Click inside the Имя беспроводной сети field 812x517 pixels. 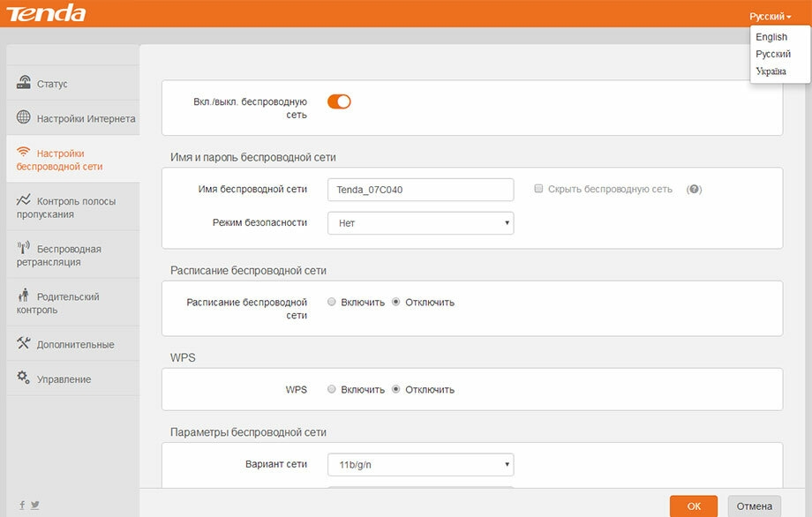421,189
